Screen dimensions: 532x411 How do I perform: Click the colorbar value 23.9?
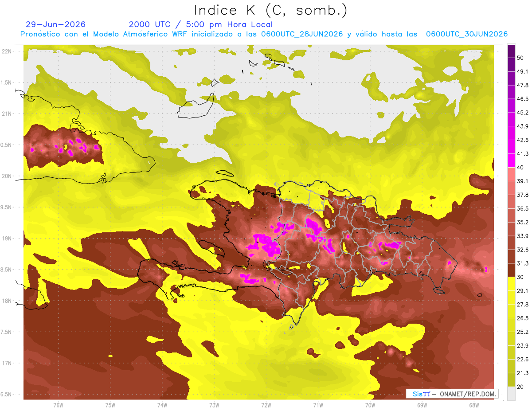coord(522,345)
